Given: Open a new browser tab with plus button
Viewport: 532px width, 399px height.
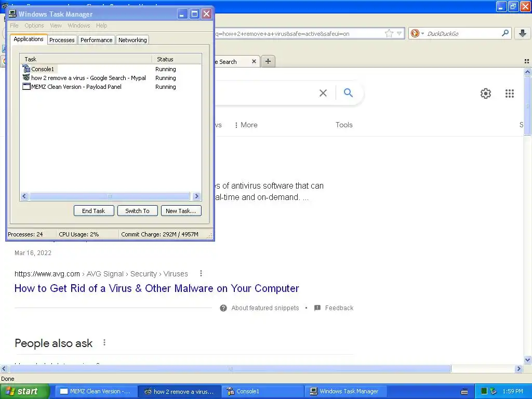Looking at the screenshot, I should [268, 61].
